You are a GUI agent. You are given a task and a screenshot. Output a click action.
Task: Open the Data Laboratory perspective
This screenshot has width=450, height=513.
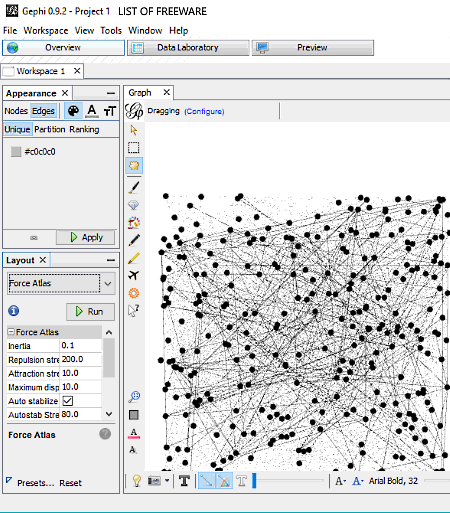click(188, 48)
